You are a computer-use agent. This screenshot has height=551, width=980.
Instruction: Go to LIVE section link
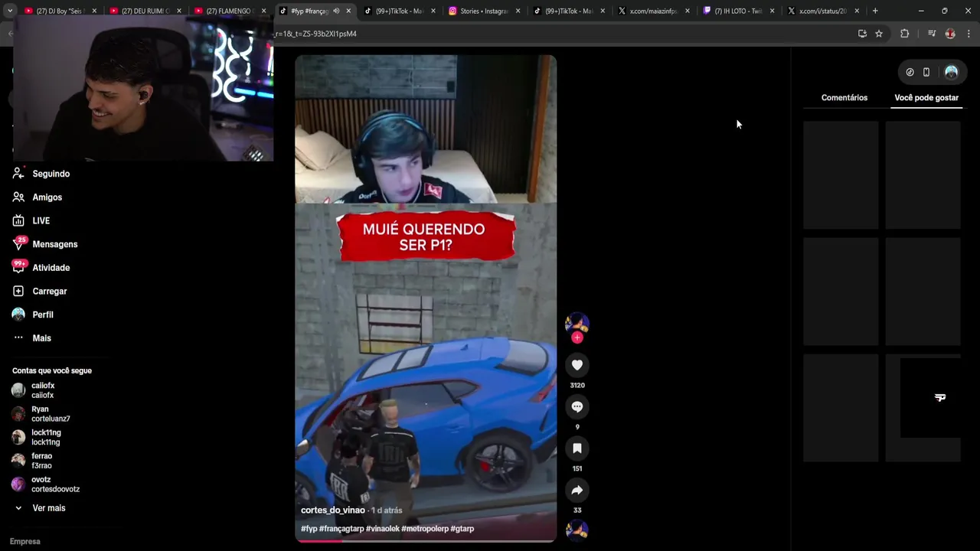click(x=41, y=220)
